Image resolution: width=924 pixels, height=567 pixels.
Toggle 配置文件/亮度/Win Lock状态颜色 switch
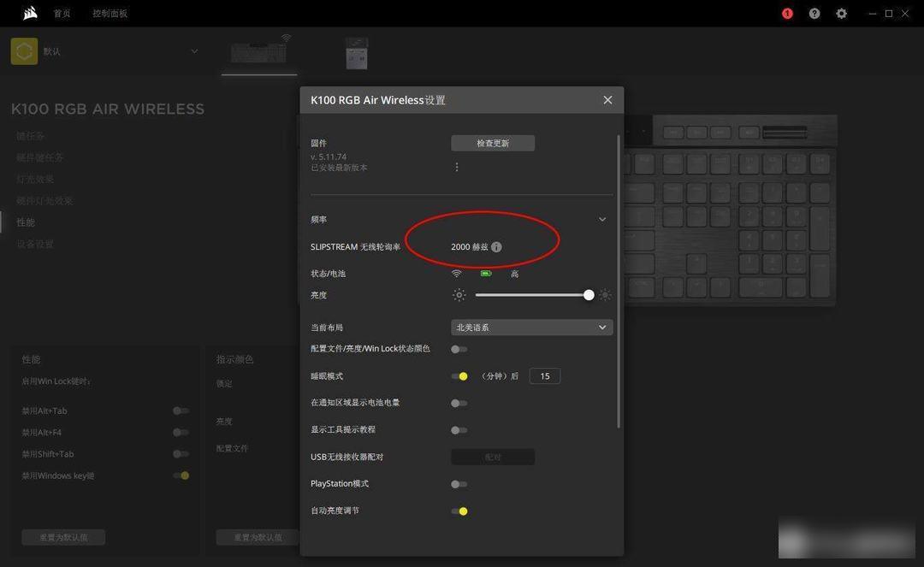[x=459, y=349]
